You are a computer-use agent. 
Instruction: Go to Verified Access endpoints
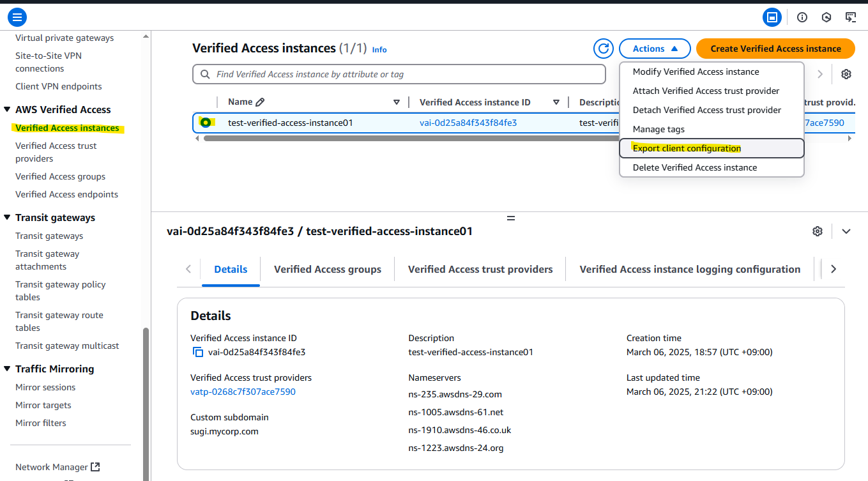[x=66, y=194]
